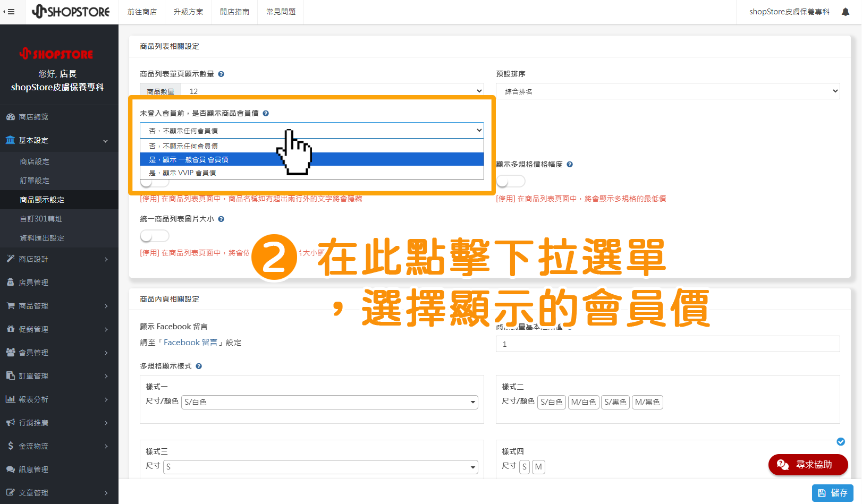Open the 尺寸/顏色 dropdown in 樣式一

pos(329,402)
